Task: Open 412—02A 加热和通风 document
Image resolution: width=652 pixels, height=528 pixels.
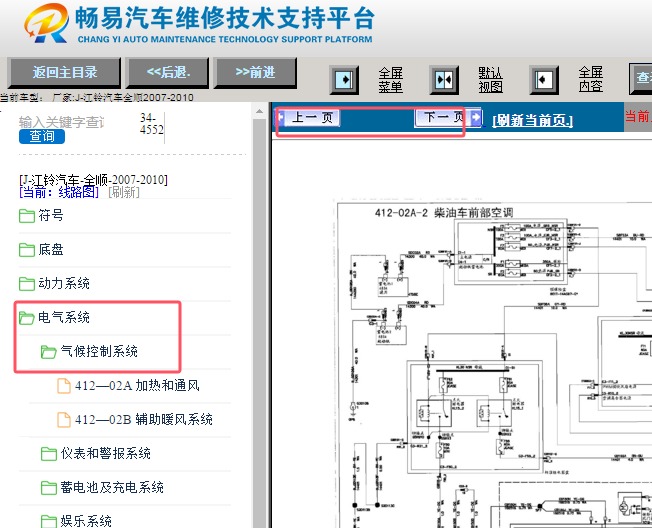Action: tap(137, 386)
